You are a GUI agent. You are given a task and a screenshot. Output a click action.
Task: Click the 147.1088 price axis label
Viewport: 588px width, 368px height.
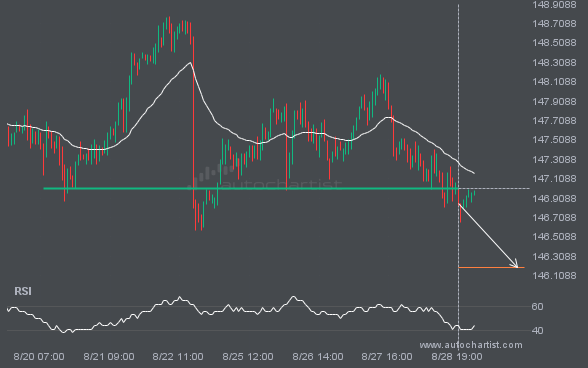click(554, 179)
